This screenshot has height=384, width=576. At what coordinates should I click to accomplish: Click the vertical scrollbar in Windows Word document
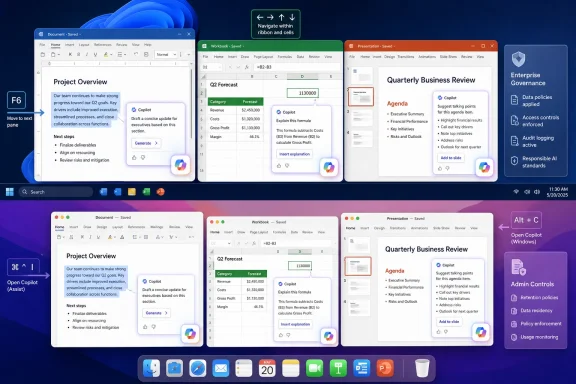191,105
